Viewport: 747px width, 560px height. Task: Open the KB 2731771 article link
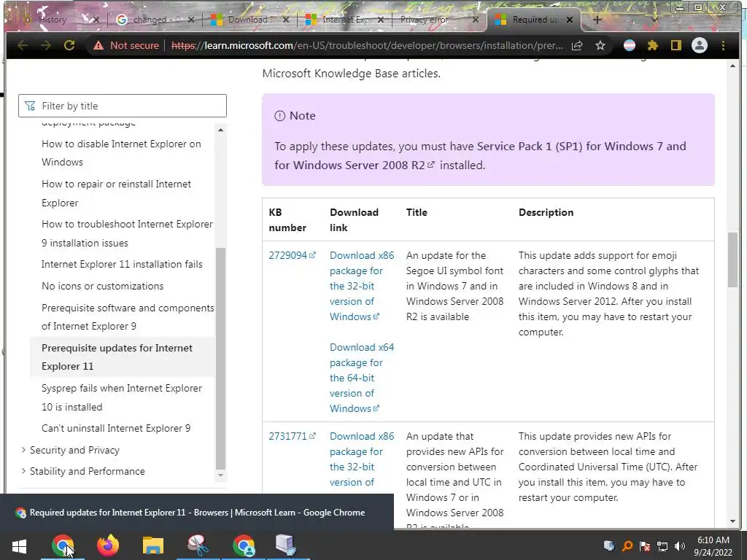(x=292, y=436)
